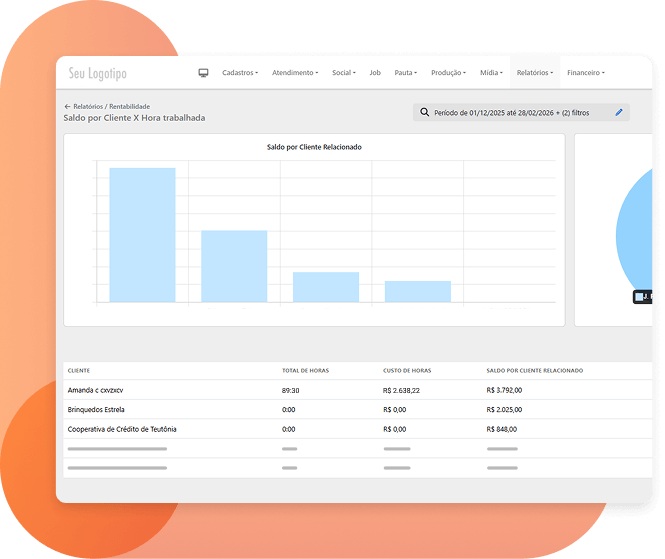665x559 pixels.
Task: Open the Pauta menu
Action: [406, 73]
